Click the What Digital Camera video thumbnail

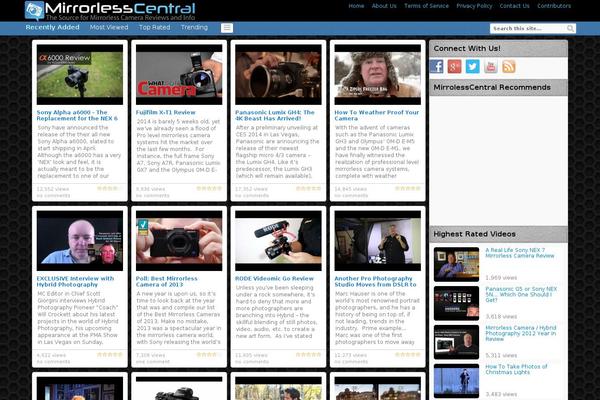tap(179, 75)
